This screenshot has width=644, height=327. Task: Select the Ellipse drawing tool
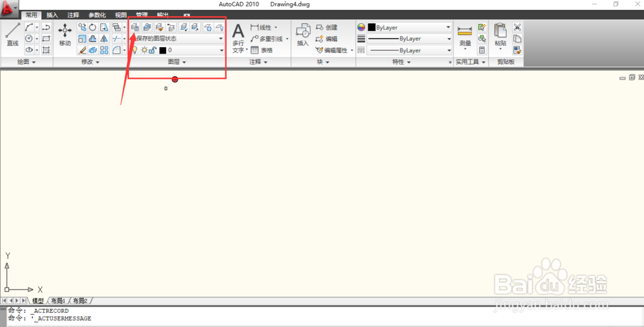(x=29, y=50)
